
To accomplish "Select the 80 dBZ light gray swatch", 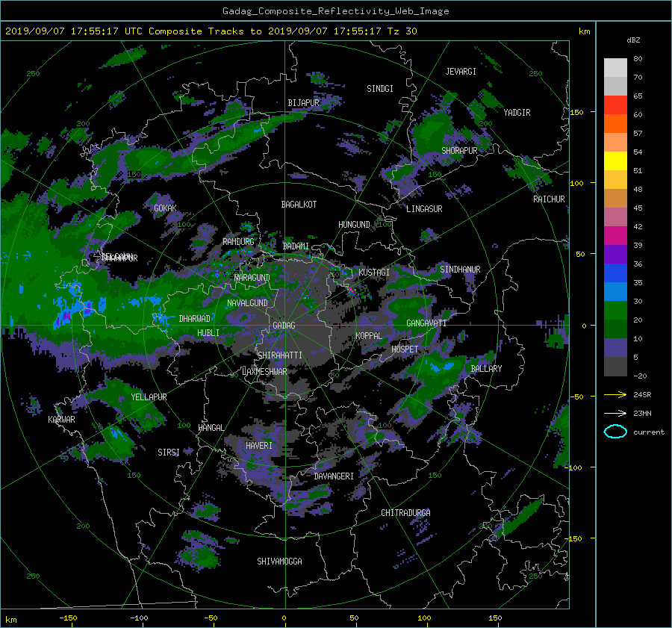I will (615, 67).
